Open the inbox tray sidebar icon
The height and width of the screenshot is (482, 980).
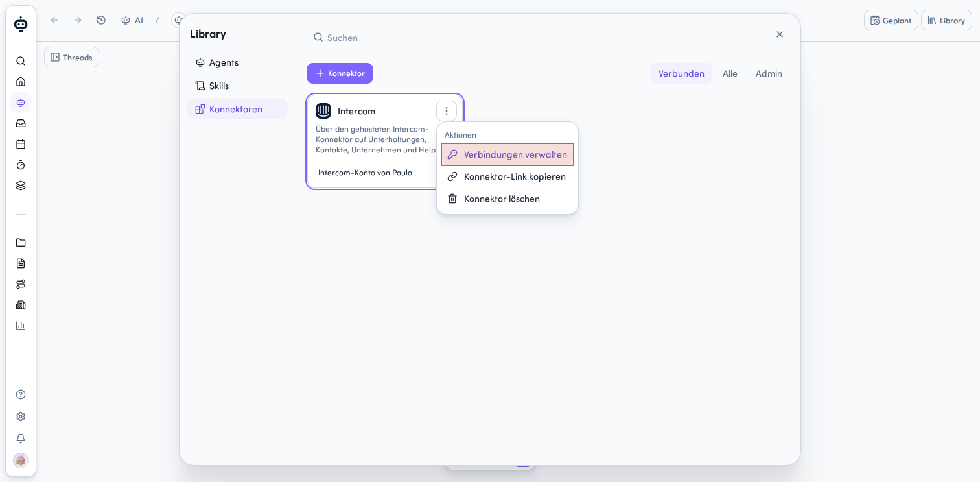pyautogui.click(x=21, y=123)
